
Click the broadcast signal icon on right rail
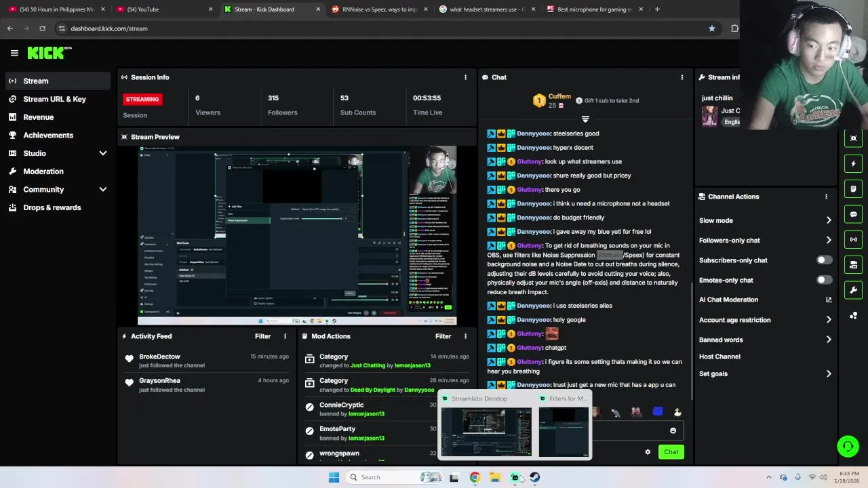click(x=853, y=239)
